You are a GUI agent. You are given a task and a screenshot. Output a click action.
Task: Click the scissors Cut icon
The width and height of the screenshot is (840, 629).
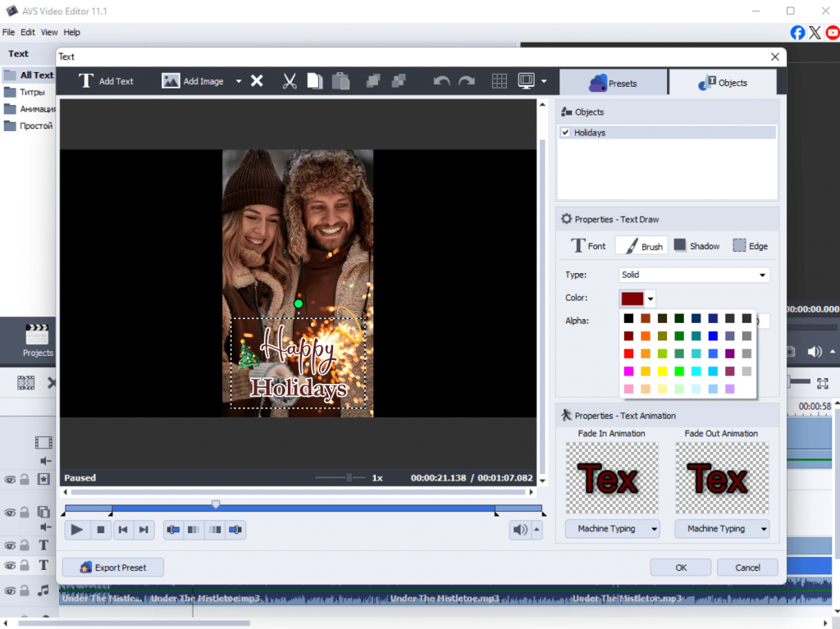(289, 81)
